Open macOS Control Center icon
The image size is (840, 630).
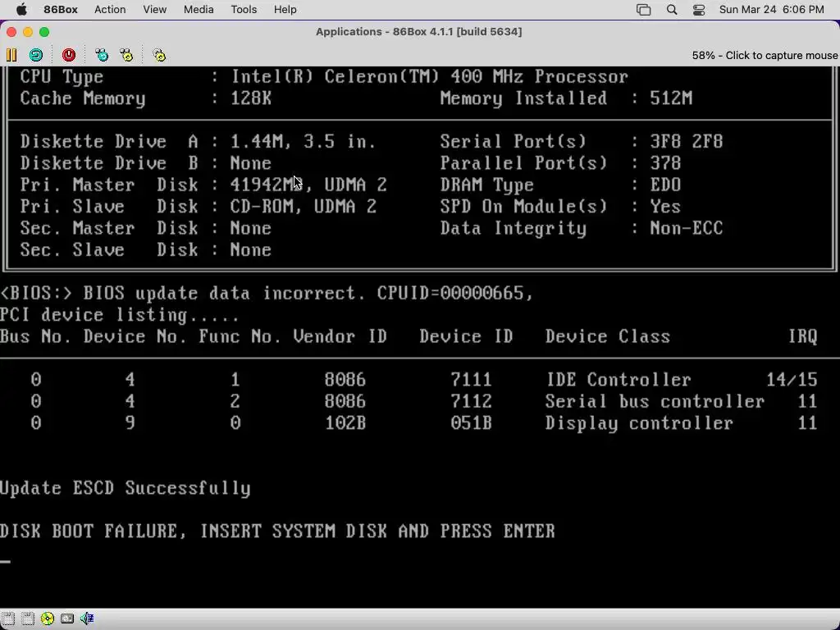tap(699, 10)
